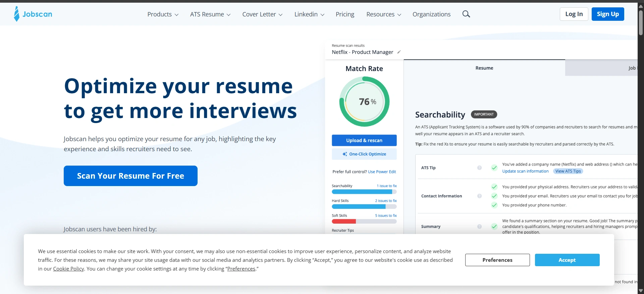Click checkmark beside phone number message
Screen dimensions: 644x294
tap(494, 205)
